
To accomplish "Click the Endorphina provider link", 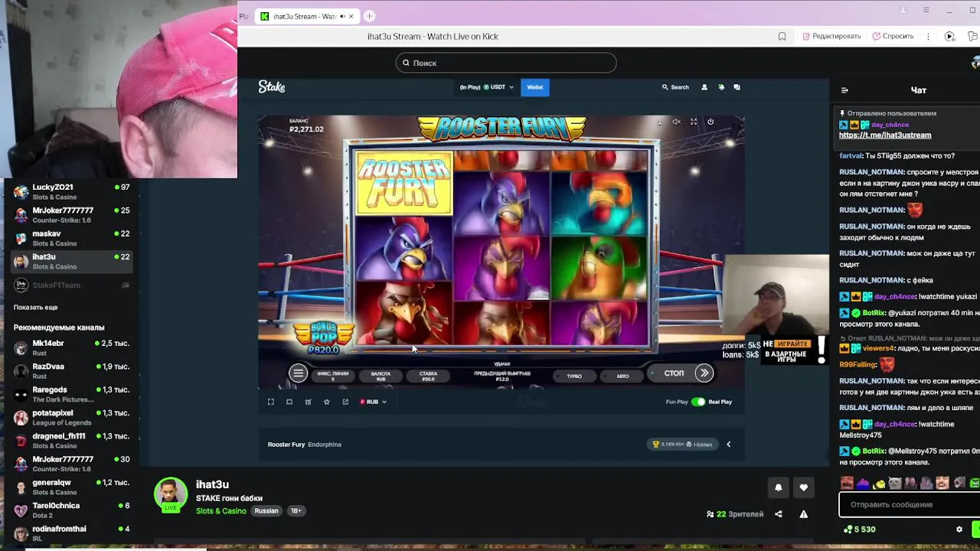I will tap(325, 444).
